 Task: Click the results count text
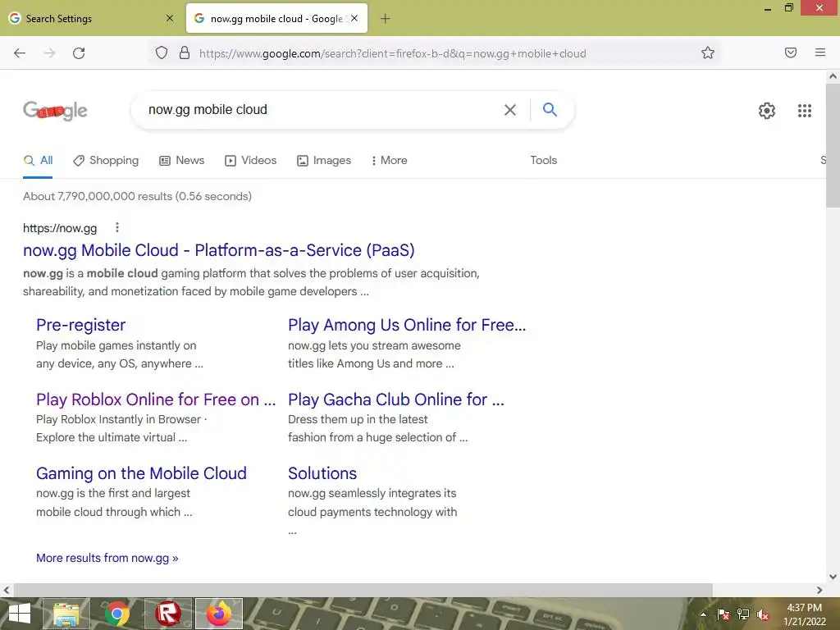137,196
